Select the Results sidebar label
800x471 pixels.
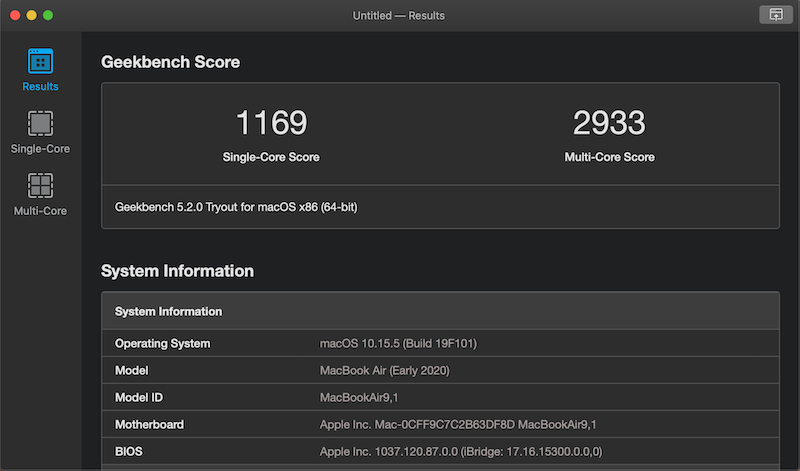pos(40,86)
